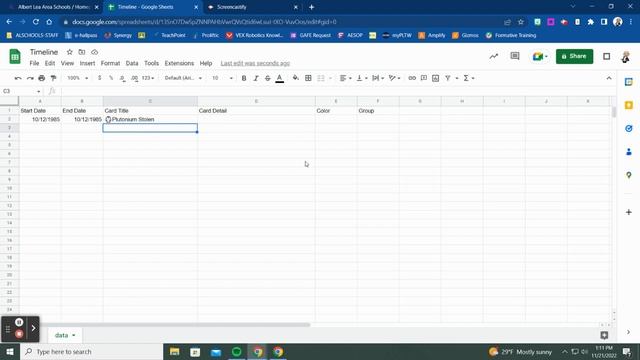This screenshot has height=360, width=640.
Task: Click the Undo icon in toolbar
Action: [18, 78]
